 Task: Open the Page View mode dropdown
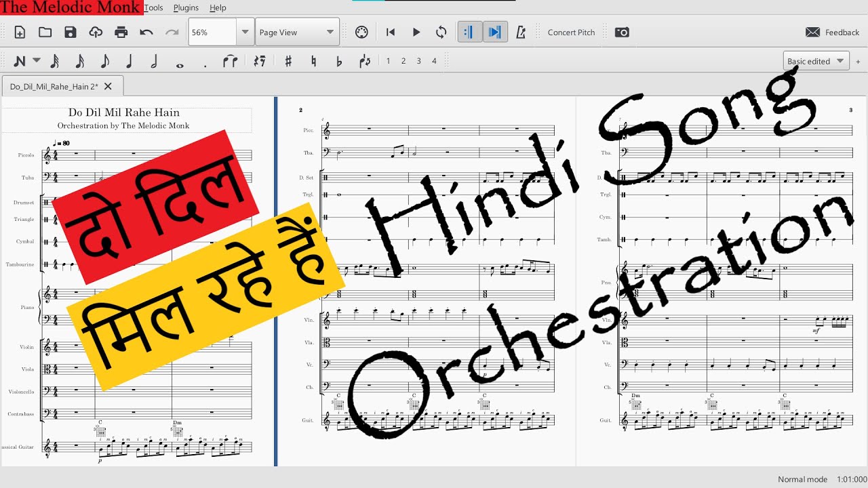297,32
